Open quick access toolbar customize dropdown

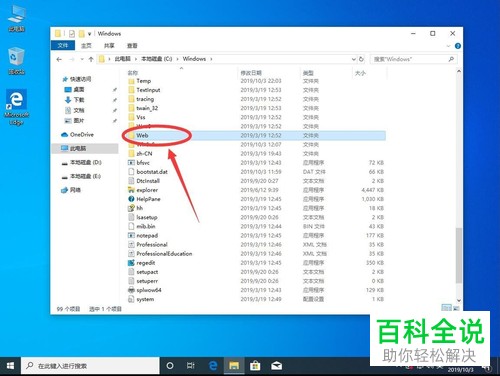coord(89,34)
